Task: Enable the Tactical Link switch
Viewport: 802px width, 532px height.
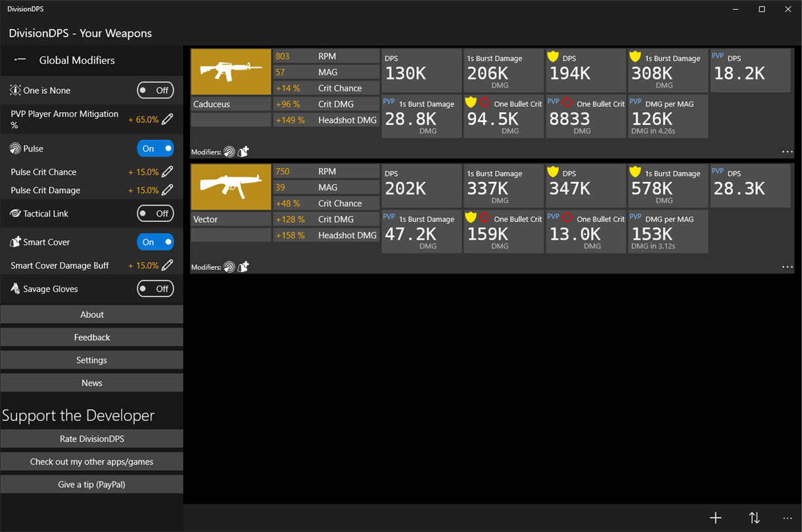Action: coord(155,213)
